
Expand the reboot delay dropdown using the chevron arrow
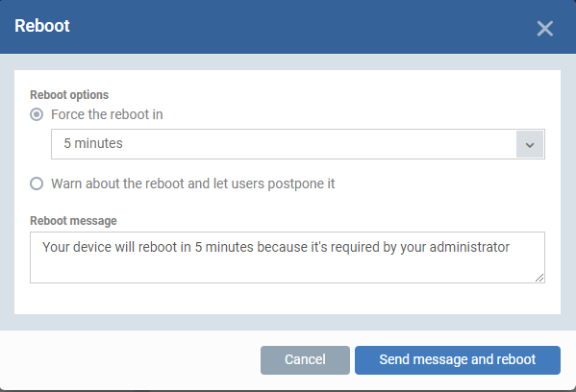point(530,144)
